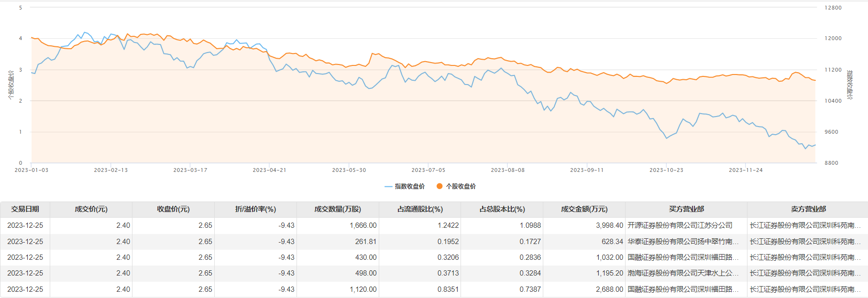Click the orange dot icon for 个股收盘价 legend

pos(439,187)
